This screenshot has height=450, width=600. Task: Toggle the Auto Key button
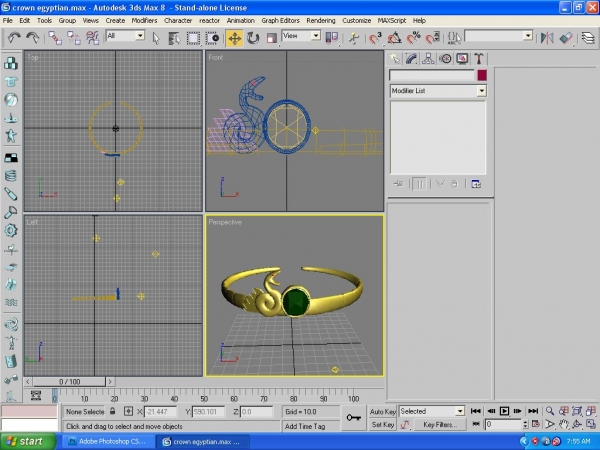[382, 412]
